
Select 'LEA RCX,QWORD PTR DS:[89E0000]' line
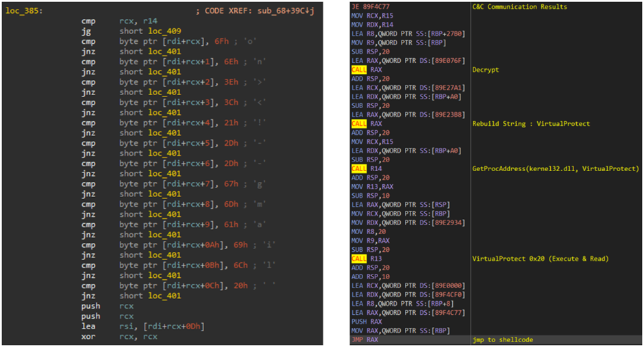pyautogui.click(x=408, y=285)
